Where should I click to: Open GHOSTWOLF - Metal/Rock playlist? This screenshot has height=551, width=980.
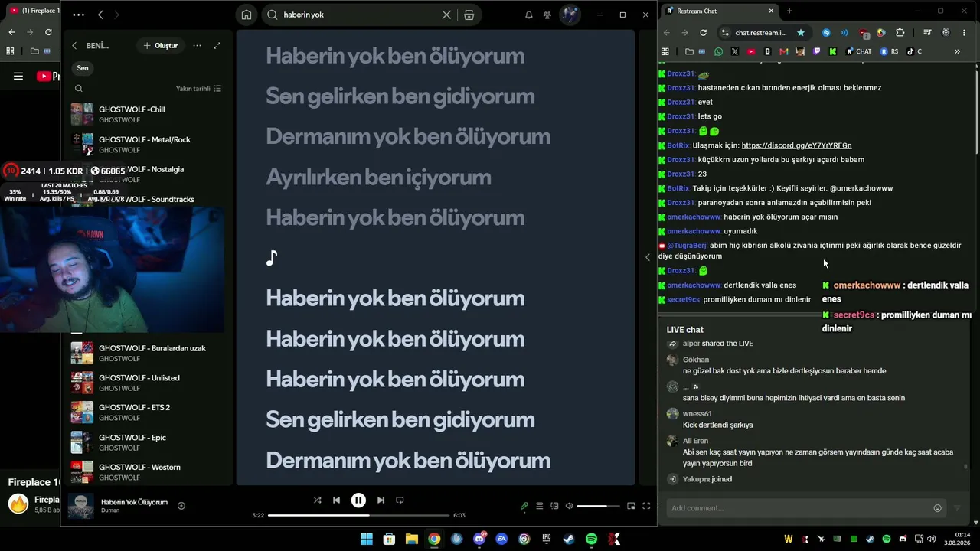(145, 144)
